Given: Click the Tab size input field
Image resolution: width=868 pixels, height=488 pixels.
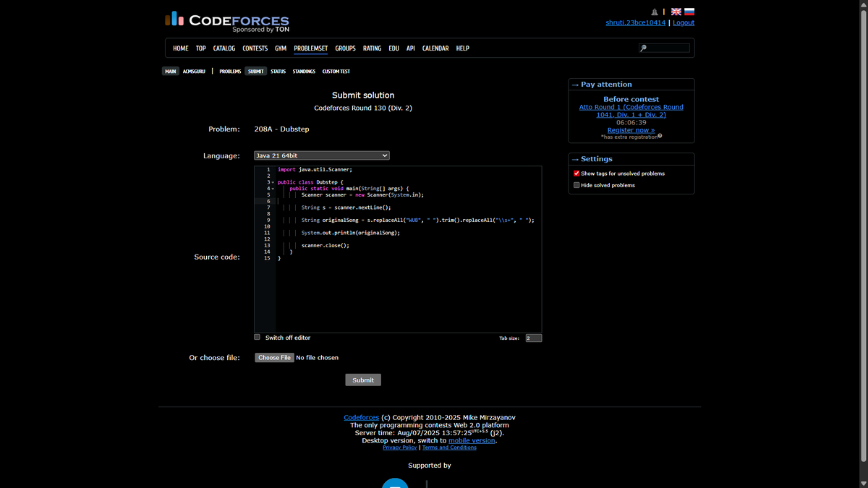Looking at the screenshot, I should coord(534,338).
